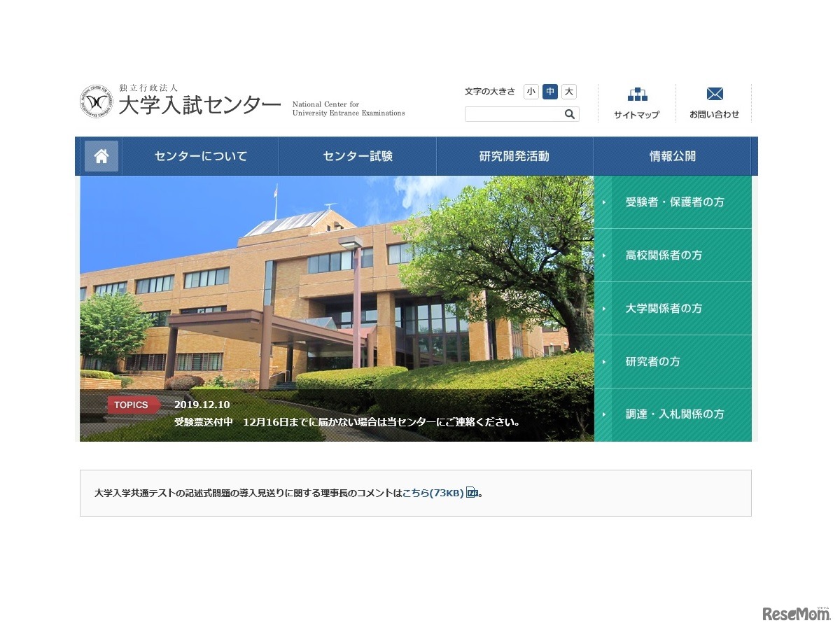Click arrow beside 高校関係者の方
The width and height of the screenshot is (840, 630).
(604, 255)
